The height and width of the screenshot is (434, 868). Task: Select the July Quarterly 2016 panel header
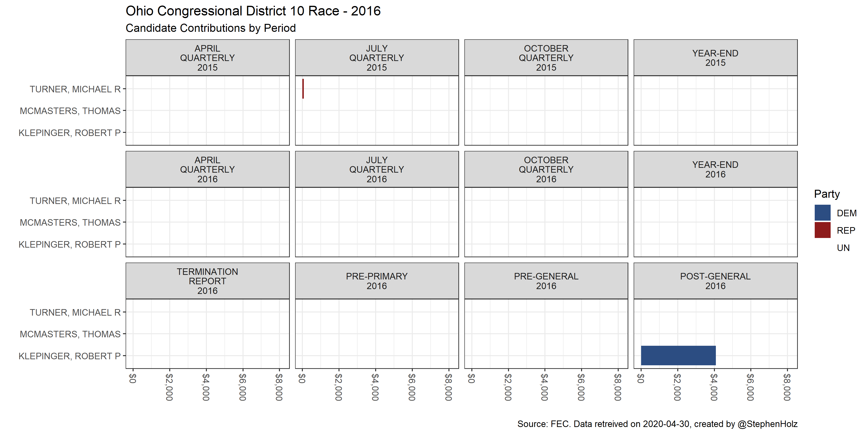[x=376, y=169]
